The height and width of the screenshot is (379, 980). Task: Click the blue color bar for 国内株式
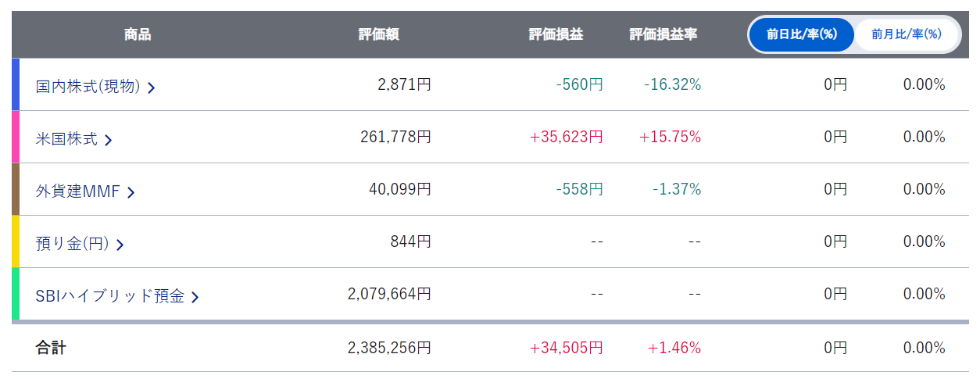point(16,84)
